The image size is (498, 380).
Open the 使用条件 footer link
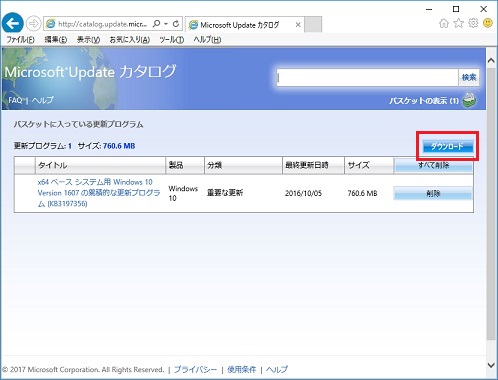(242, 369)
